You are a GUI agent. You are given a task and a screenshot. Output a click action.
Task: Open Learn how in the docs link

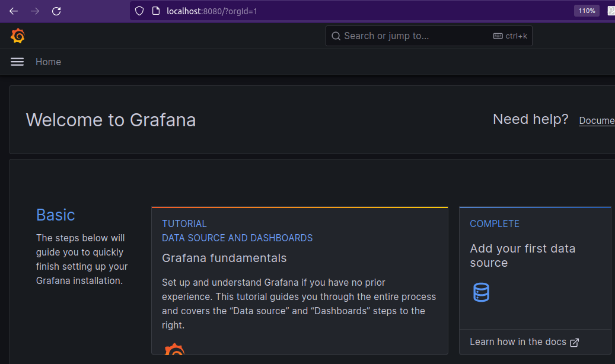click(x=524, y=342)
